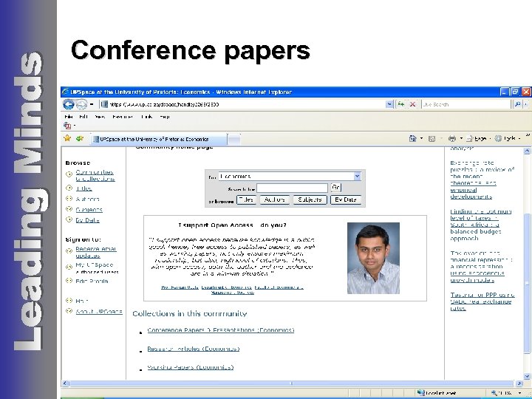Click the Refresh icon beside address bar
Screen dimensions: 532x399
click(x=401, y=104)
